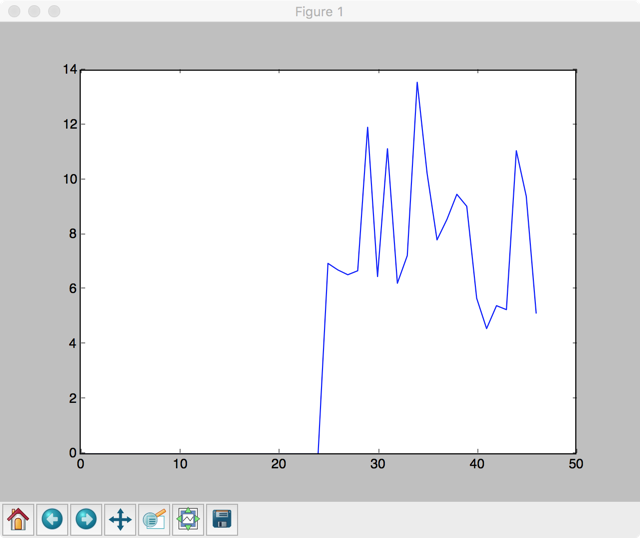The image size is (640, 538).
Task: Go forward to the next view
Action: (86, 519)
